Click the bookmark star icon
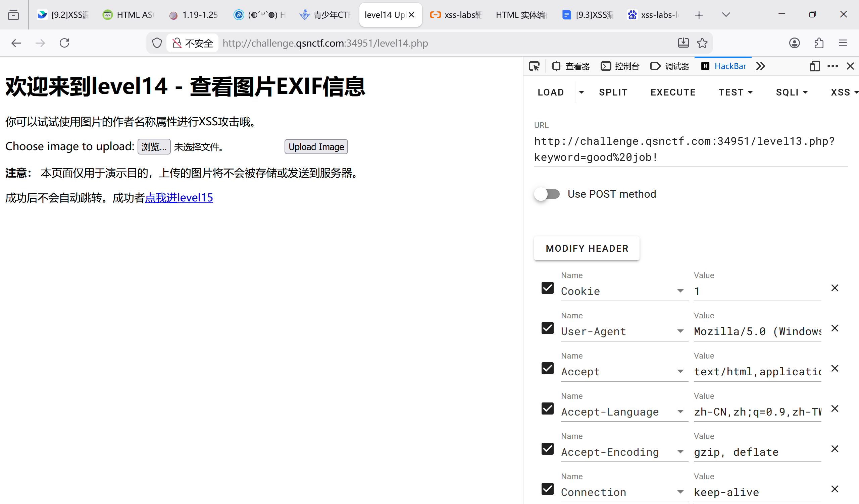Screen dimensions: 859x504 click(x=702, y=43)
